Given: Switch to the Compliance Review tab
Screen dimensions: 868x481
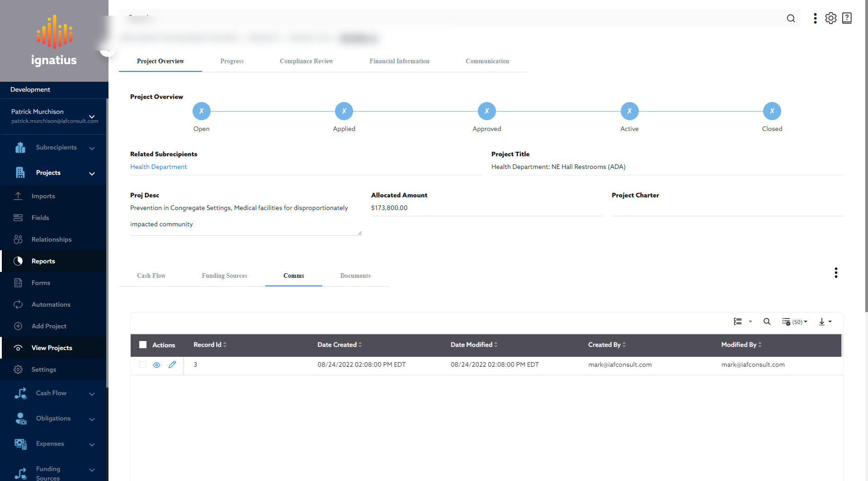Looking at the screenshot, I should [307, 61].
